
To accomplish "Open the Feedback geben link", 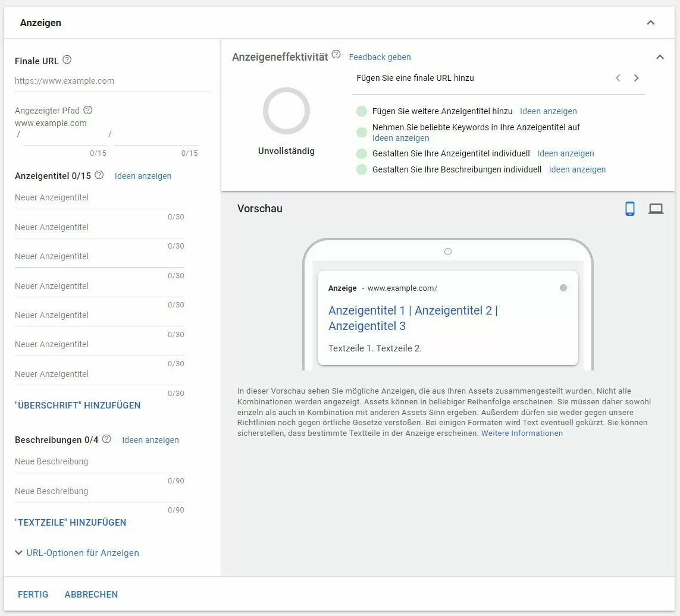I will (x=380, y=57).
